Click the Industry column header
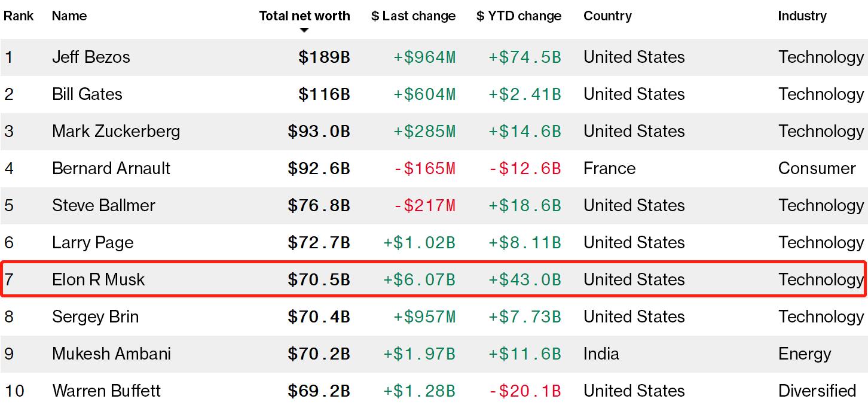 [802, 16]
